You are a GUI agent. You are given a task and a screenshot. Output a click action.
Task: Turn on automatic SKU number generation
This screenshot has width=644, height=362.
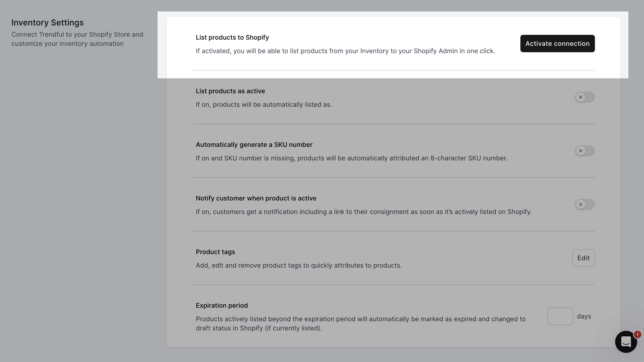click(x=584, y=151)
